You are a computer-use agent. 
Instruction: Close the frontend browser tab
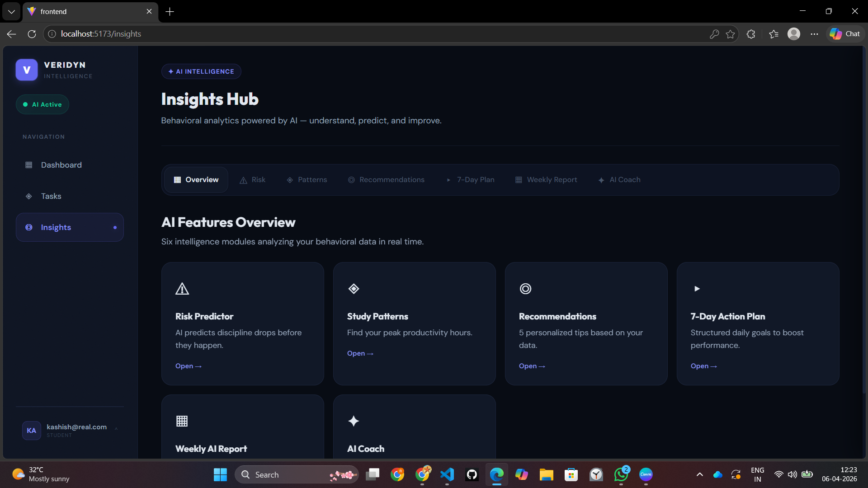(149, 11)
